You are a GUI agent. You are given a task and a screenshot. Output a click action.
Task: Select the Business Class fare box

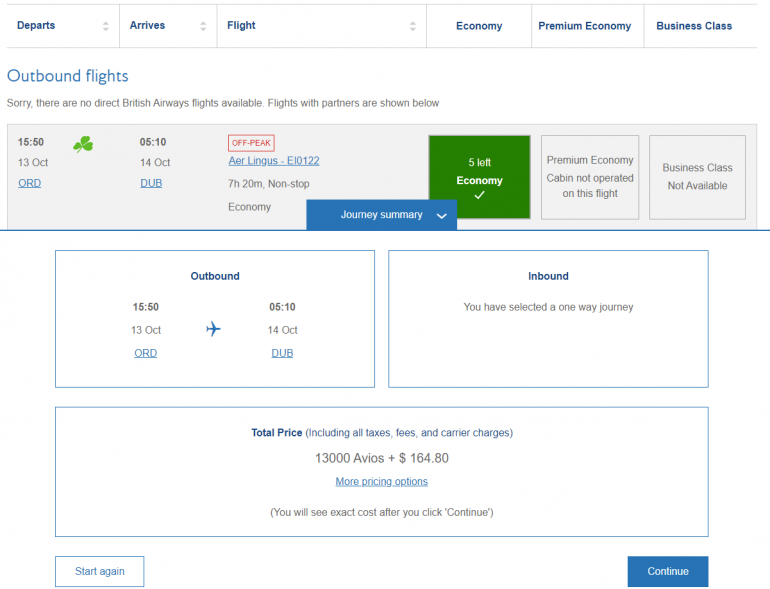[697, 177]
